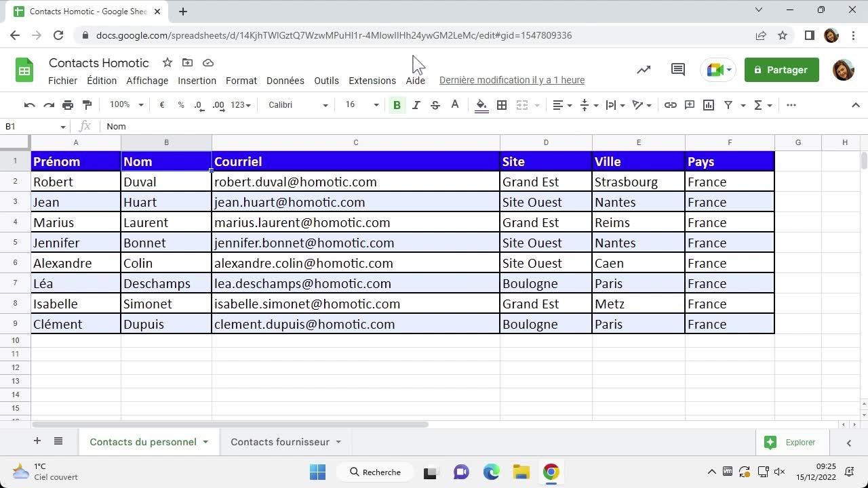Insert a chart from toolbar

coord(709,105)
